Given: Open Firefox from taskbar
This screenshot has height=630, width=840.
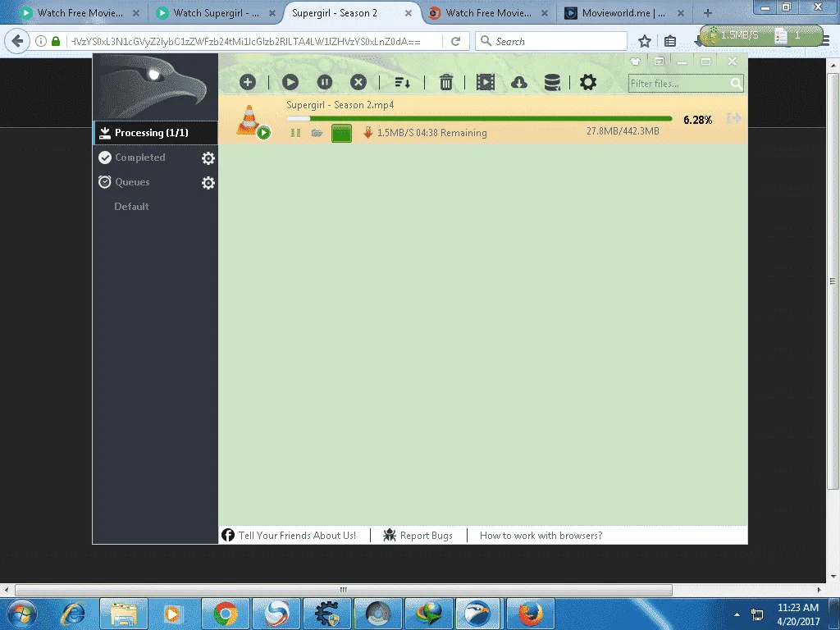Looking at the screenshot, I should (x=530, y=614).
